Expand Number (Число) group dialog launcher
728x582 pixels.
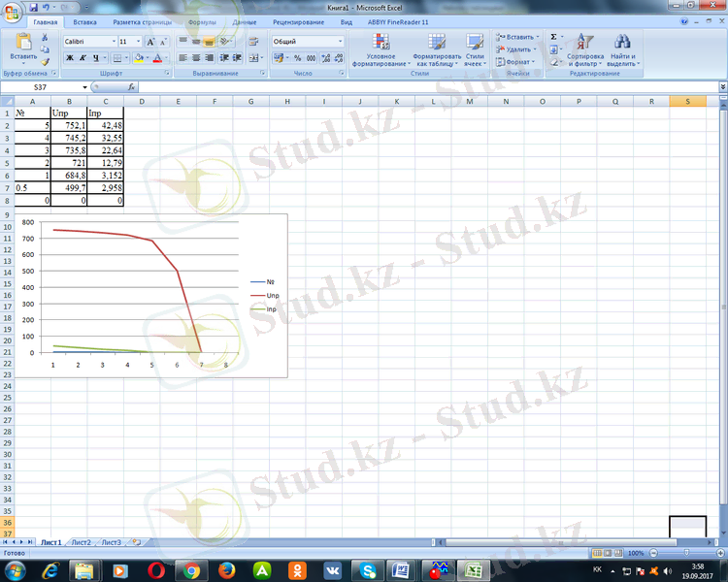(342, 74)
